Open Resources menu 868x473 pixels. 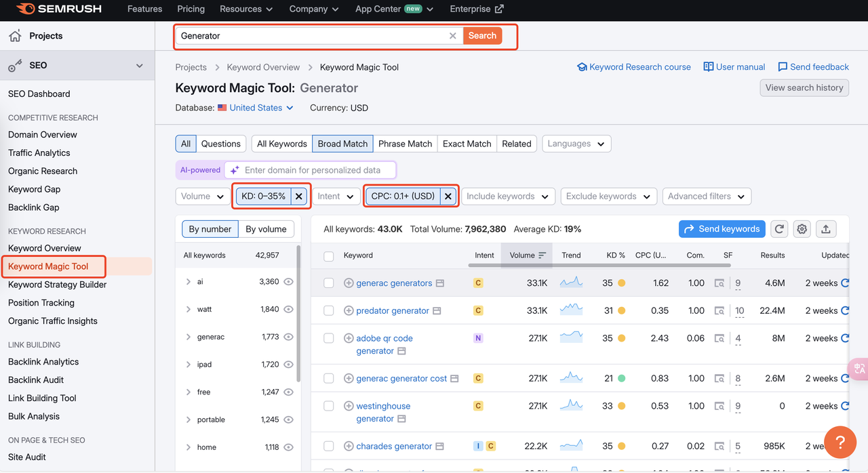click(x=246, y=9)
